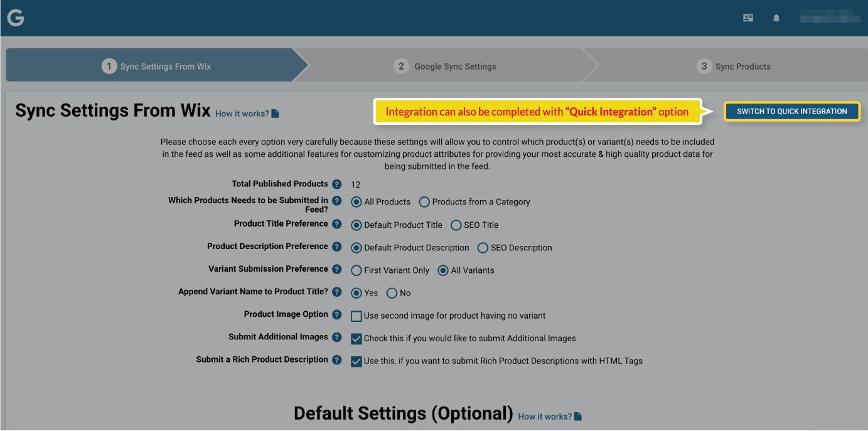Viewport: 868px width, 431px height.
Task: Click help icon for Product Description Preference
Action: [337, 247]
